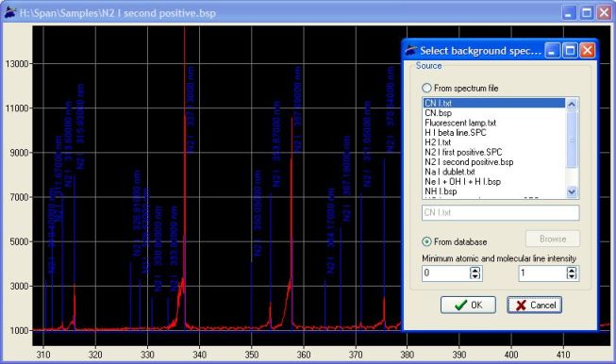Confirm with the OK button
This screenshot has height=364, width=616.
click(468, 306)
